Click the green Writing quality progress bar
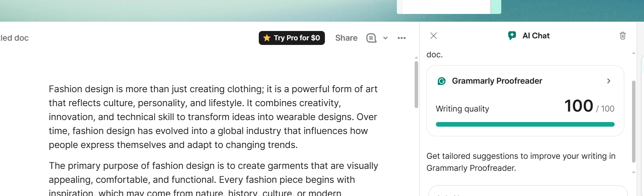The width and height of the screenshot is (644, 196). pos(525,124)
